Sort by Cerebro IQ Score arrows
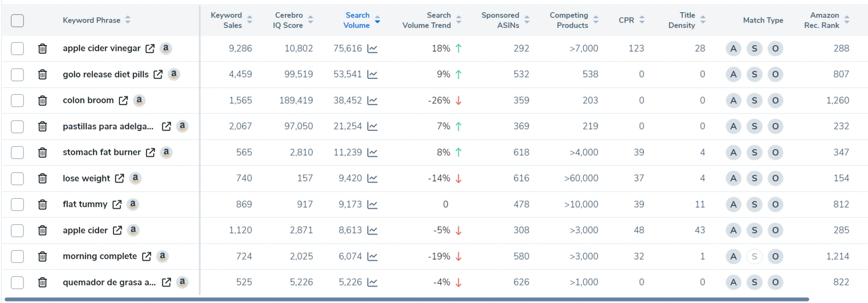 [311, 20]
